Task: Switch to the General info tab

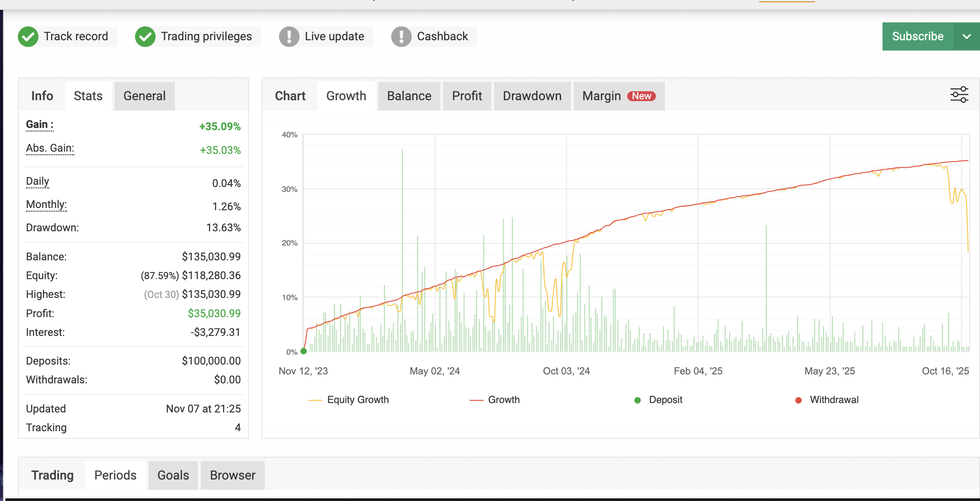Action: click(x=144, y=96)
